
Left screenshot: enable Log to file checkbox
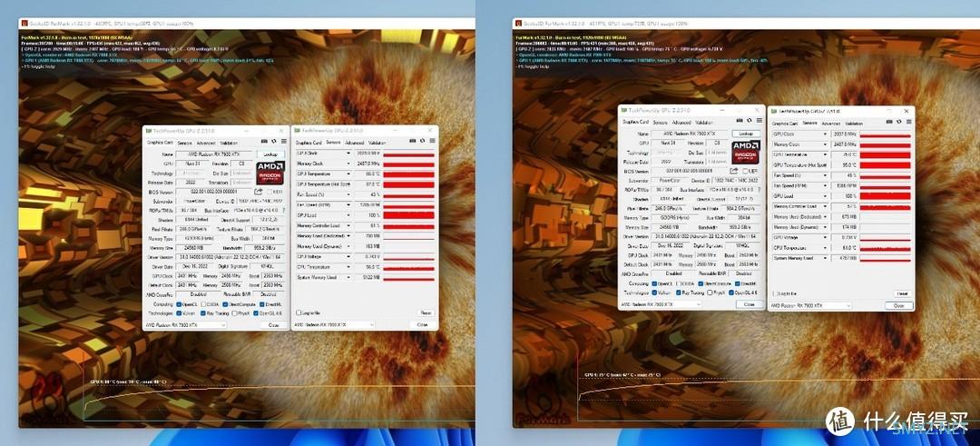(299, 312)
